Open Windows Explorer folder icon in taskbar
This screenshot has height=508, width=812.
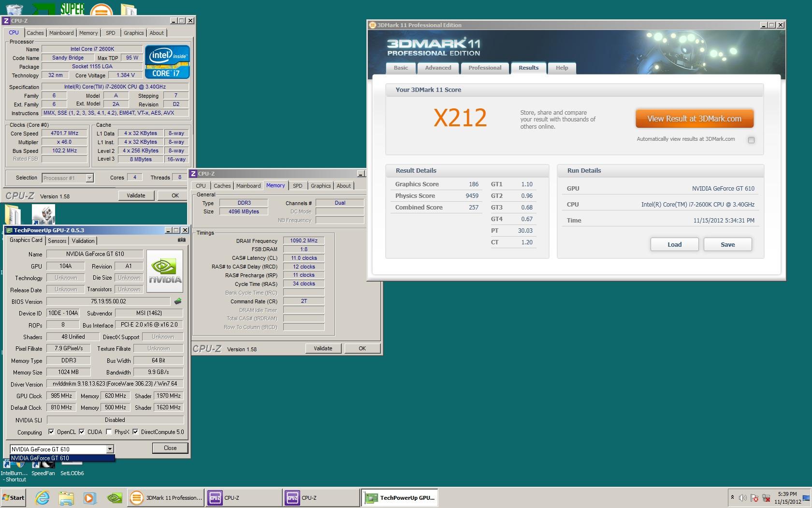coord(66,497)
